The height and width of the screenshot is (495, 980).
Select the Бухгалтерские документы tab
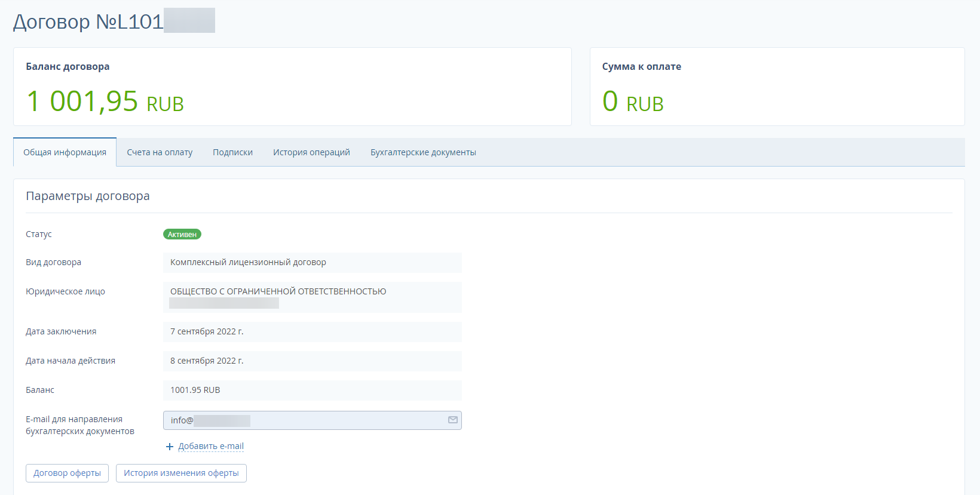tap(423, 152)
